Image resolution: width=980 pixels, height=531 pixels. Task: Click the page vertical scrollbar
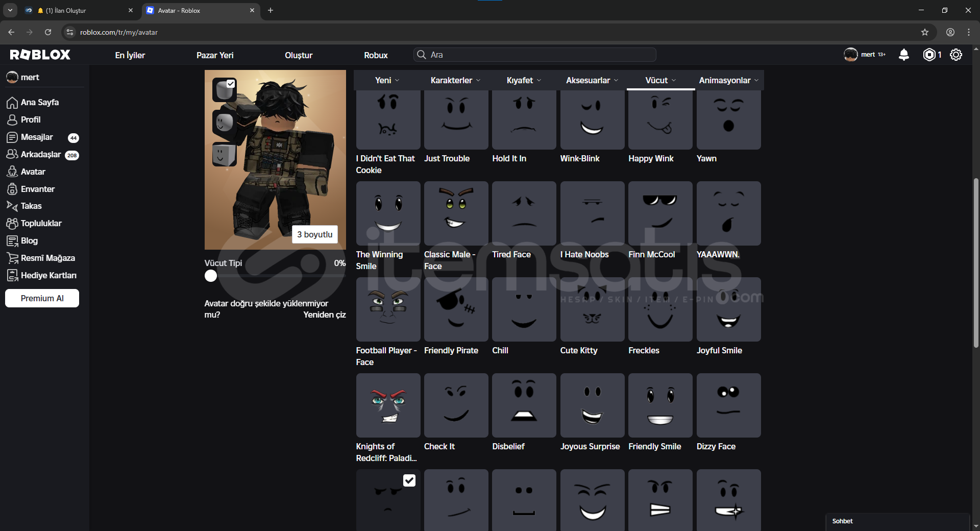tap(976, 263)
